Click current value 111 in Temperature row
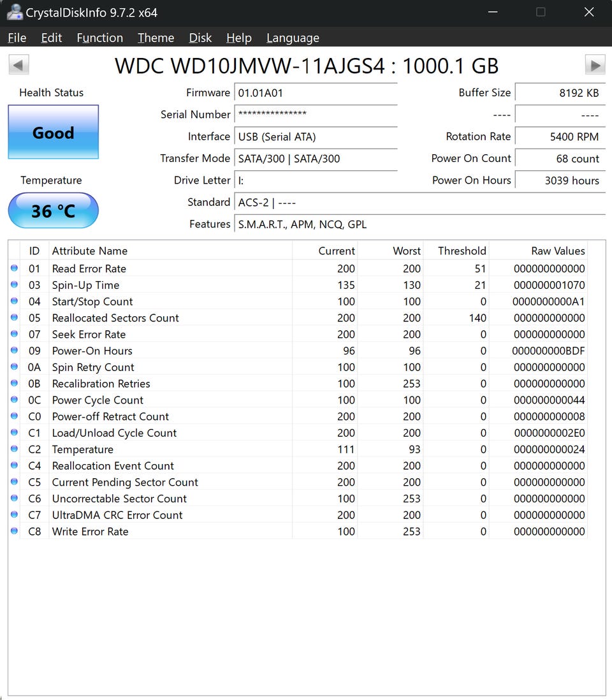This screenshot has height=700, width=612. 346,449
